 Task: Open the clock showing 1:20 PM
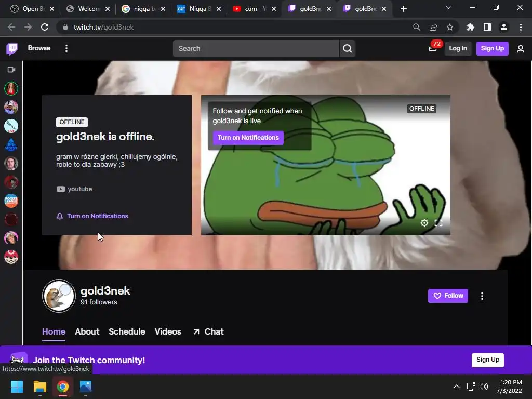click(x=509, y=387)
